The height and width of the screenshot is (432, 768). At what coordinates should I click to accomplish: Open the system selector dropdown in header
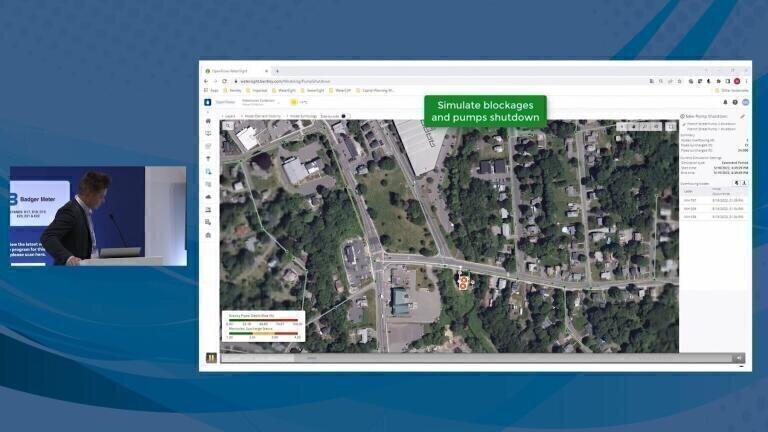[x=261, y=102]
